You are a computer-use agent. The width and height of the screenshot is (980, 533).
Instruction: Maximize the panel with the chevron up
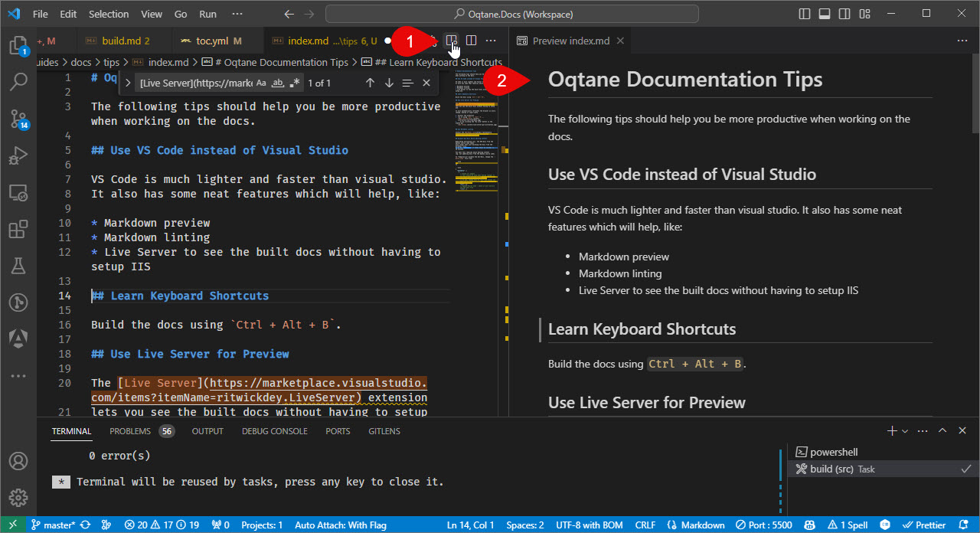(x=942, y=431)
